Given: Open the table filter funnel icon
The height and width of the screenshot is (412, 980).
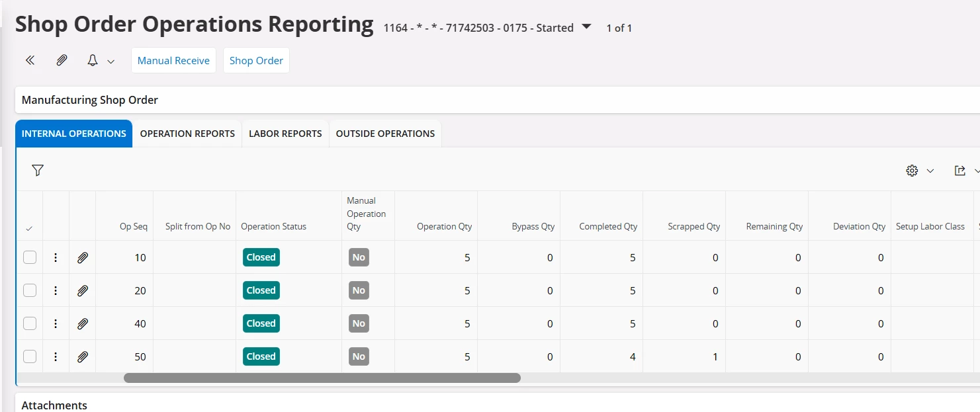Looking at the screenshot, I should point(38,171).
